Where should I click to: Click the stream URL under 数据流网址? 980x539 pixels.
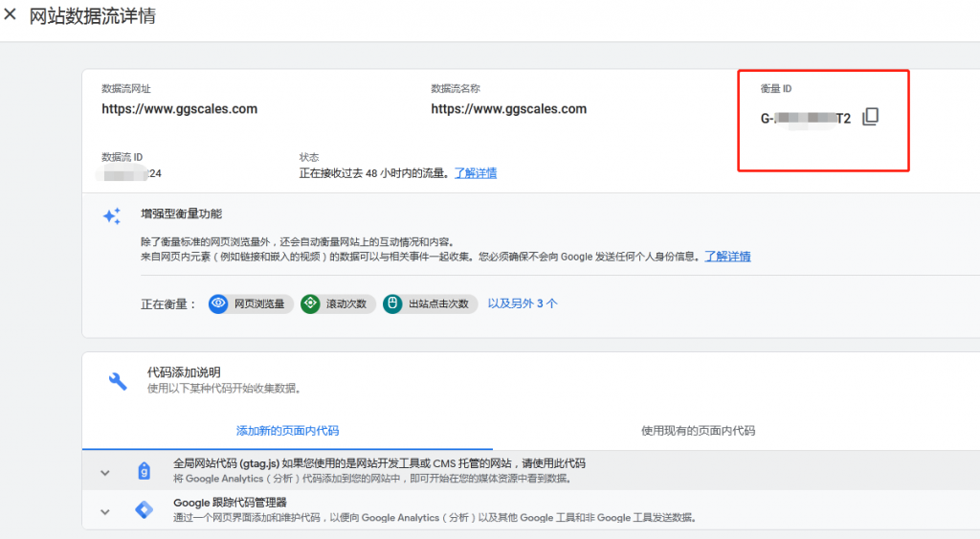179,109
